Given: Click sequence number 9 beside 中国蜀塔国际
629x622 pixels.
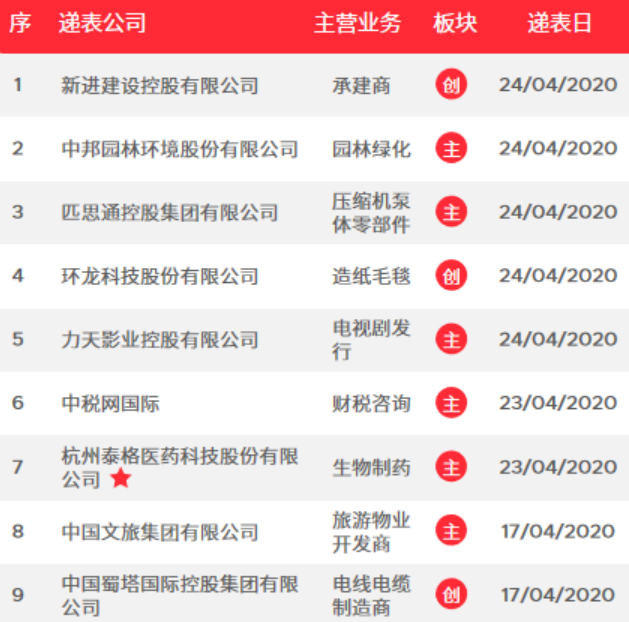Looking at the screenshot, I should 18,595.
